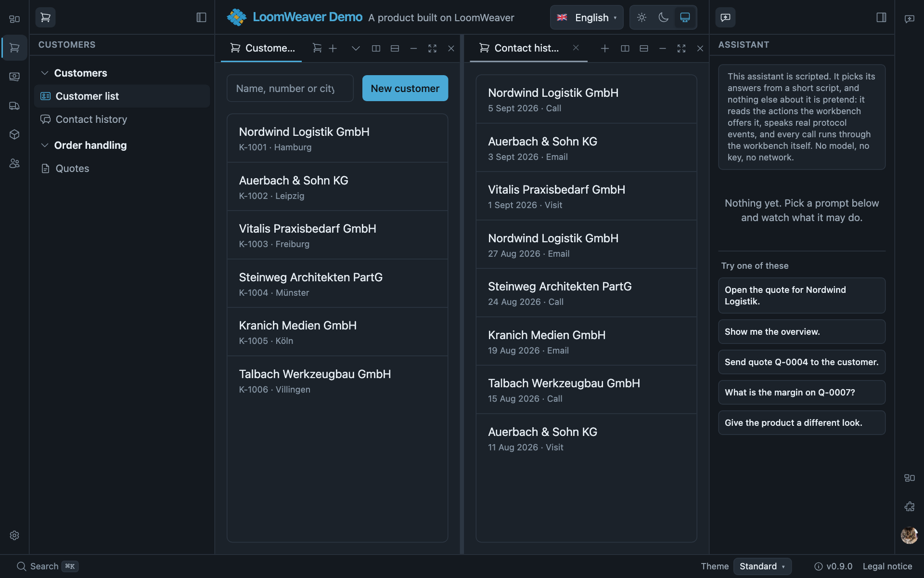Toggle the right sidebar panel icon
Screen dimensions: 924x578
[x=881, y=17]
